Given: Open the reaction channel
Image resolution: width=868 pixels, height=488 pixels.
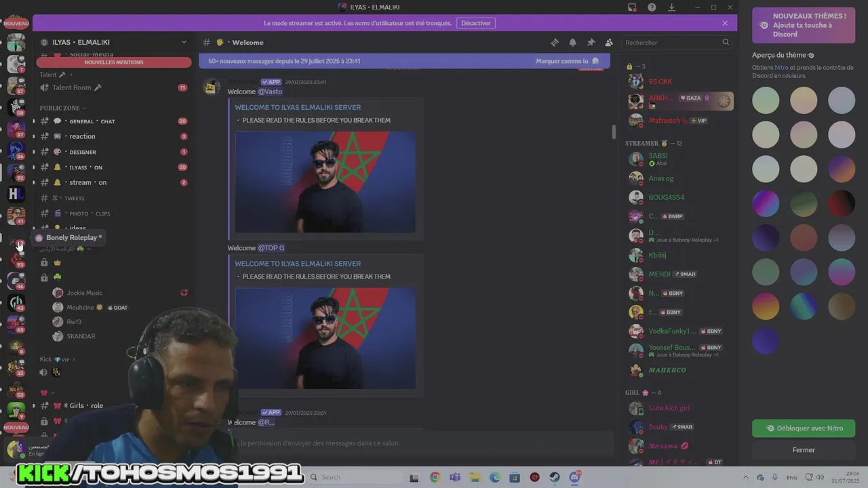Looking at the screenshot, I should click(x=113, y=136).
